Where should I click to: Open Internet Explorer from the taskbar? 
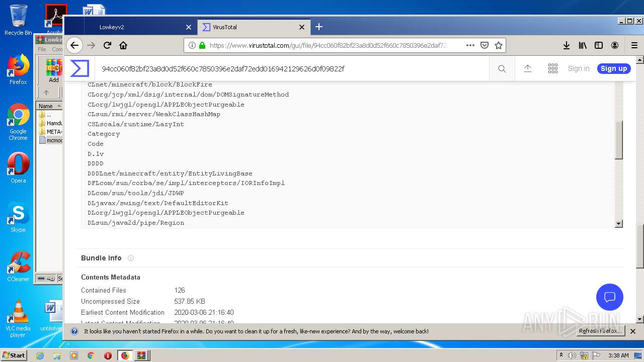[40, 355]
